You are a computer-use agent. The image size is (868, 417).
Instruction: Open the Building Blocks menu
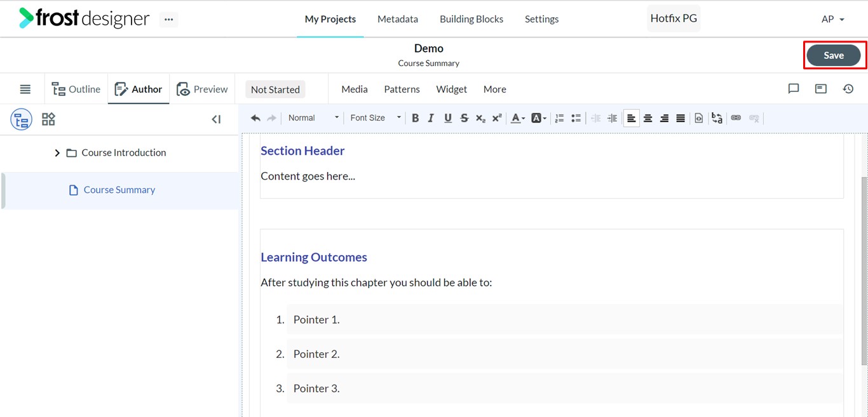(x=471, y=19)
